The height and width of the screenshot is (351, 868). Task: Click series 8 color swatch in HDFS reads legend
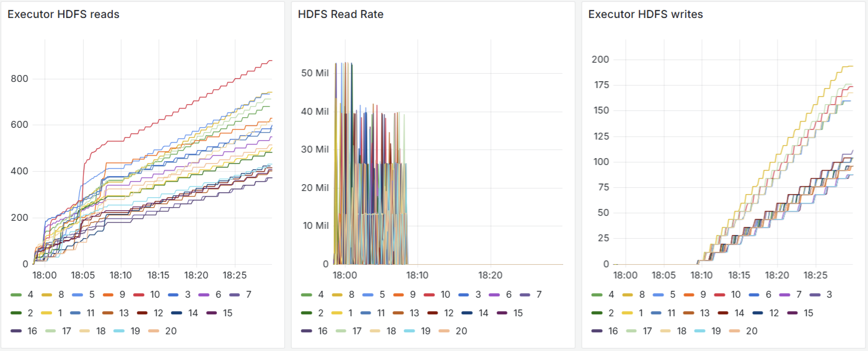(46, 295)
